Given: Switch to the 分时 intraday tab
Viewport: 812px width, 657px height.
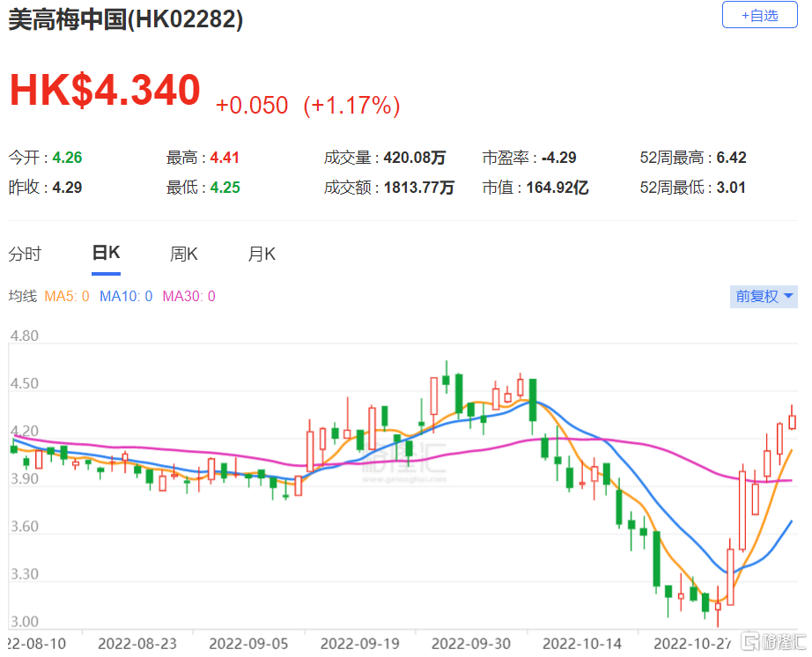Looking at the screenshot, I should [x=25, y=254].
